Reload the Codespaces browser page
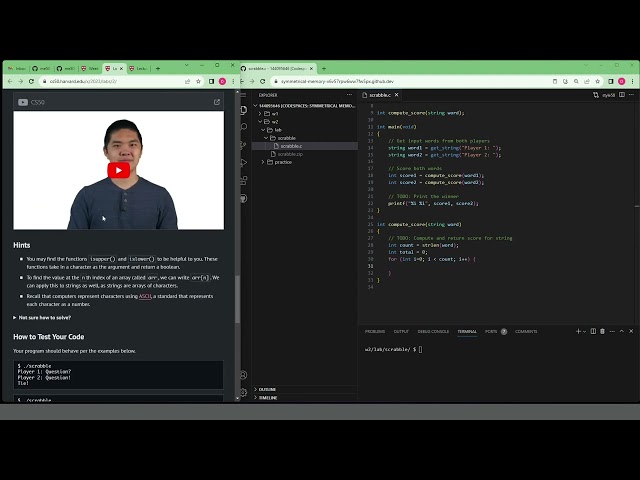 (x=263, y=81)
